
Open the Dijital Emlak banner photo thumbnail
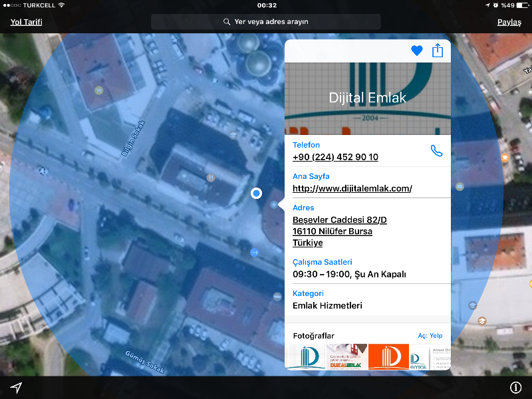[x=346, y=356]
